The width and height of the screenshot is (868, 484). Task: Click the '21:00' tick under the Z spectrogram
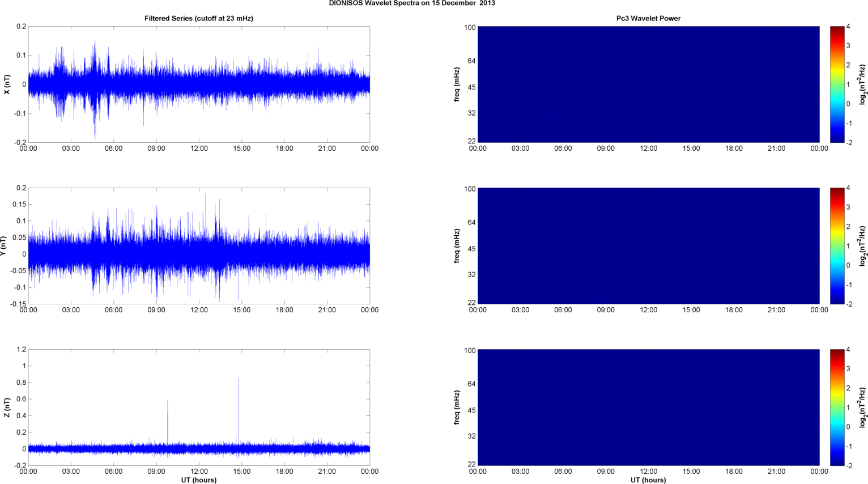pyautogui.click(x=776, y=472)
